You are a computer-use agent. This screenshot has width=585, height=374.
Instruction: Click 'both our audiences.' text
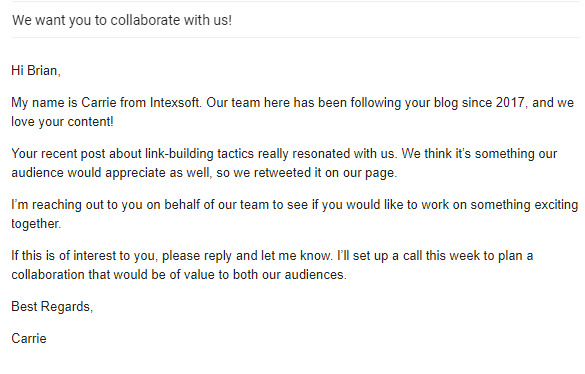tap(290, 275)
